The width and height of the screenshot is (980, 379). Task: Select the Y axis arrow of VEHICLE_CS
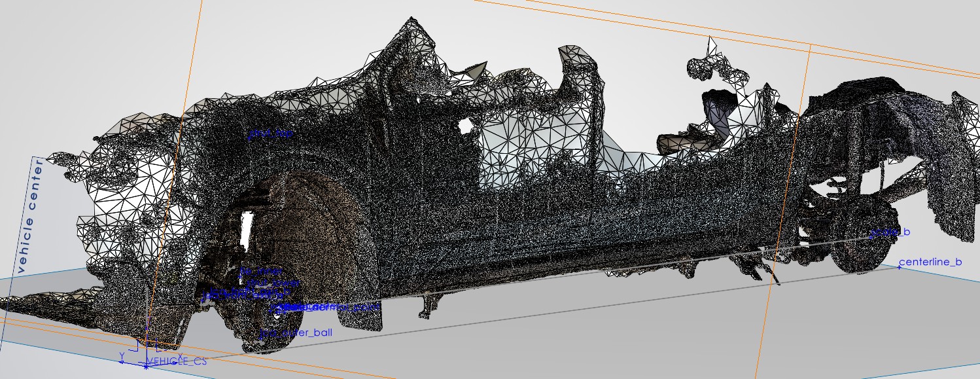click(x=122, y=362)
